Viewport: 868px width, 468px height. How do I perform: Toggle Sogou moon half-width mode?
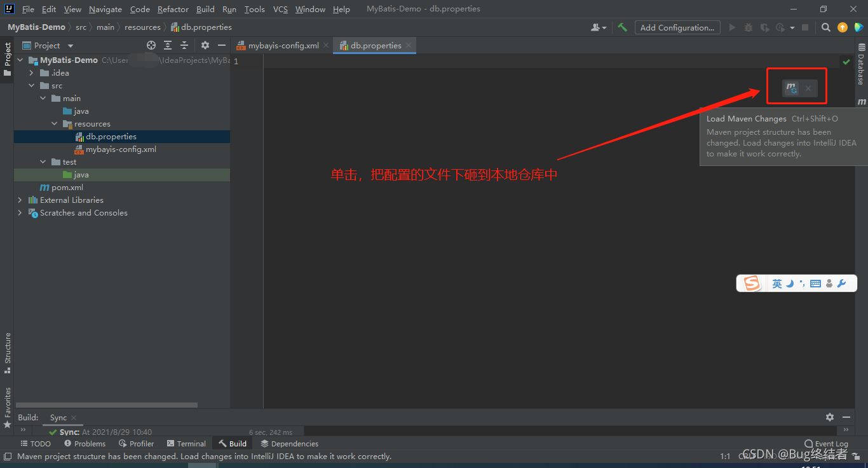pos(790,284)
